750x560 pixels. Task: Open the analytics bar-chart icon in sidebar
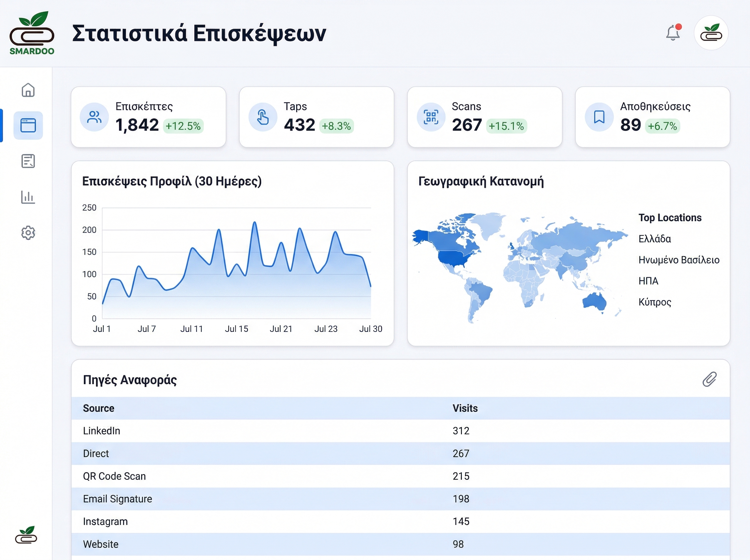click(x=28, y=197)
